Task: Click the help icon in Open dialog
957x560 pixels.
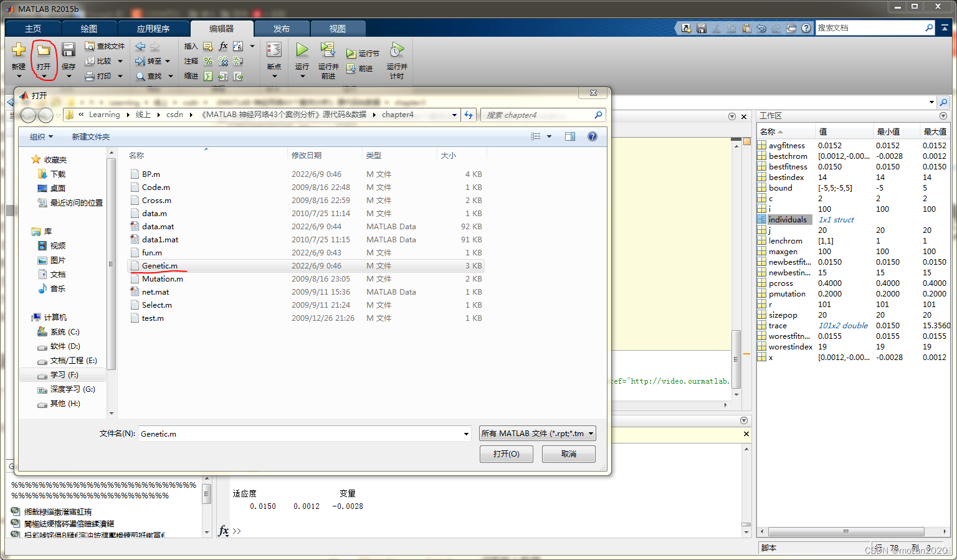Action: click(x=593, y=136)
